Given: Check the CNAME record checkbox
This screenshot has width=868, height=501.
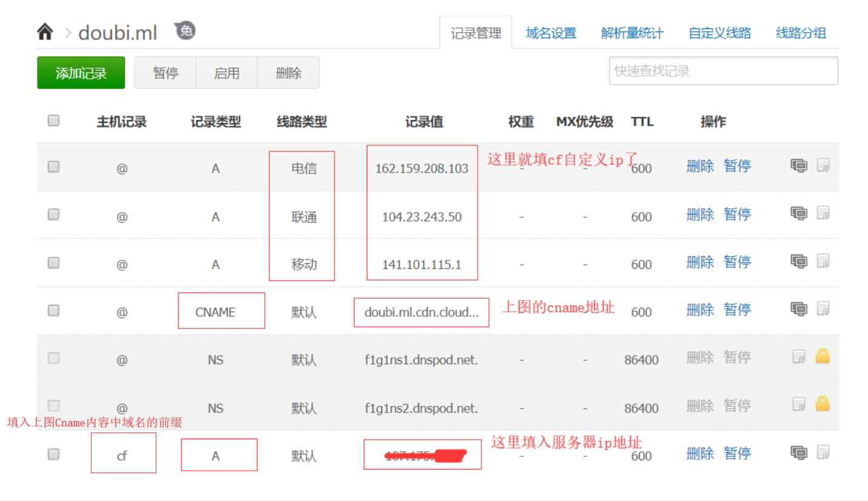Looking at the screenshot, I should [53, 310].
